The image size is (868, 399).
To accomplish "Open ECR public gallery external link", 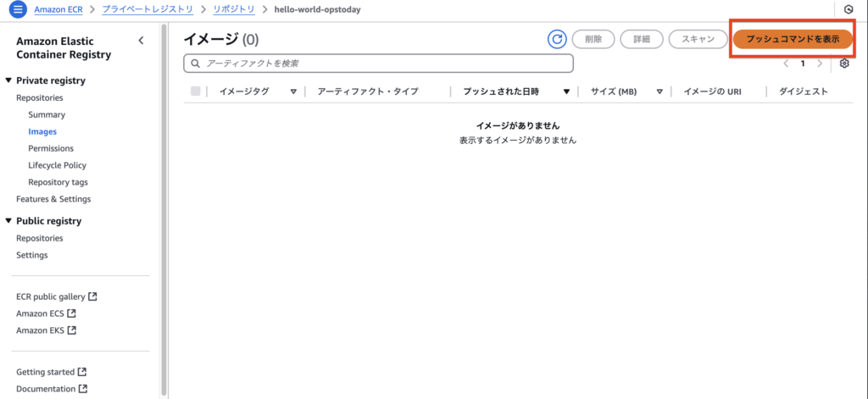I will [57, 296].
